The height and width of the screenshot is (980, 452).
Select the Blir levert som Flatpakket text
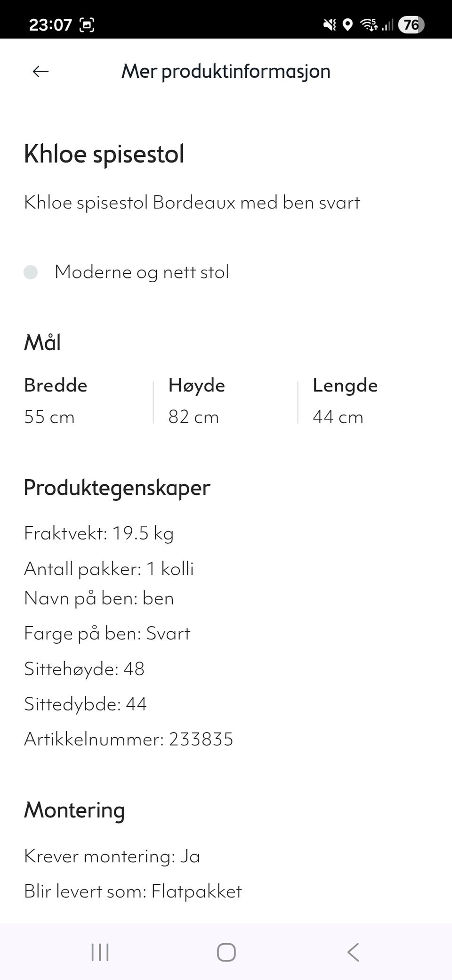point(133,891)
